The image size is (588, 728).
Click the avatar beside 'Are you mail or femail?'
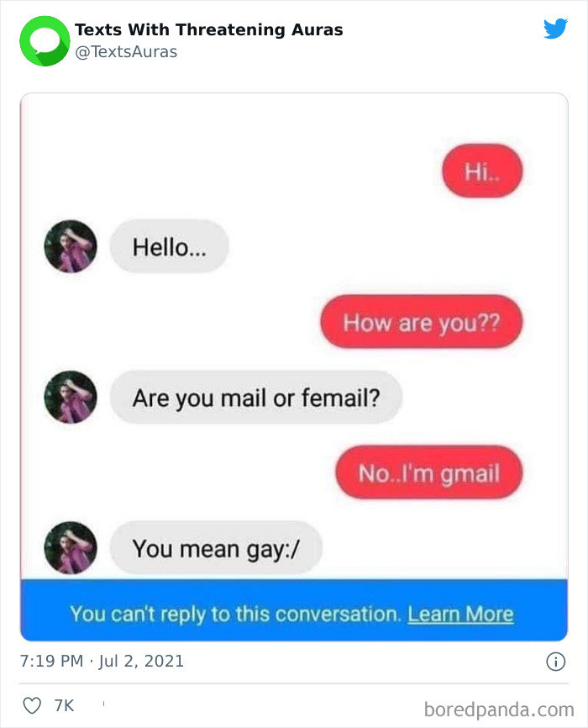pyautogui.click(x=71, y=397)
